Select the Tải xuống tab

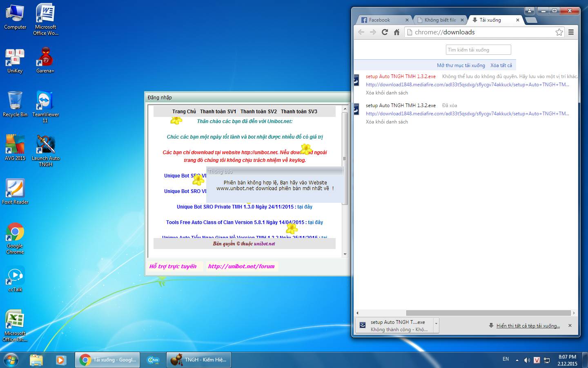[x=496, y=20]
